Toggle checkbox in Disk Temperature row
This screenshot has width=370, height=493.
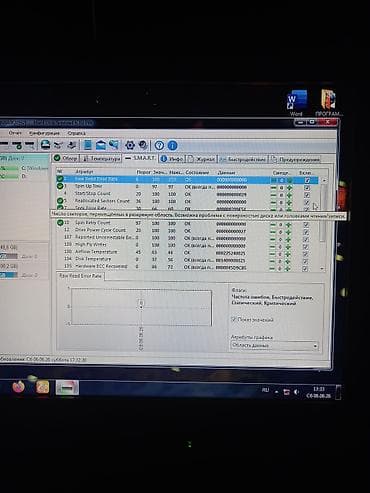pyautogui.click(x=305, y=261)
